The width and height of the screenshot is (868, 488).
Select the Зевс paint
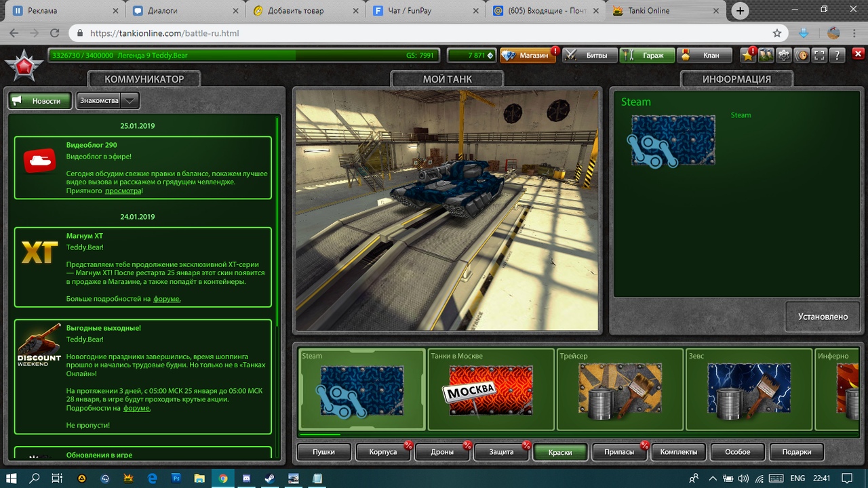point(749,389)
